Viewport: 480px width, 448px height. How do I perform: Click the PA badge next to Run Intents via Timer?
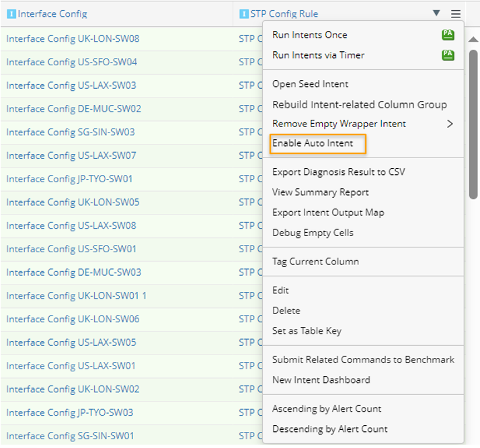tap(448, 55)
